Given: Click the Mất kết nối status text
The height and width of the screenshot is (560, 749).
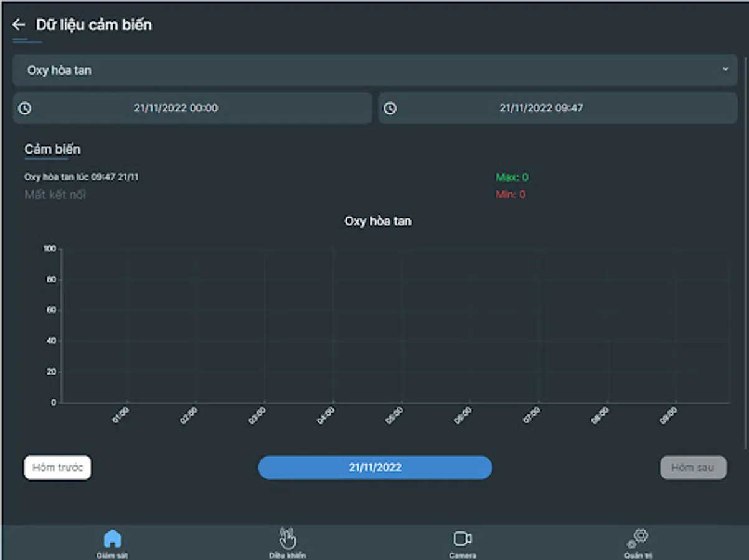Looking at the screenshot, I should (x=55, y=195).
